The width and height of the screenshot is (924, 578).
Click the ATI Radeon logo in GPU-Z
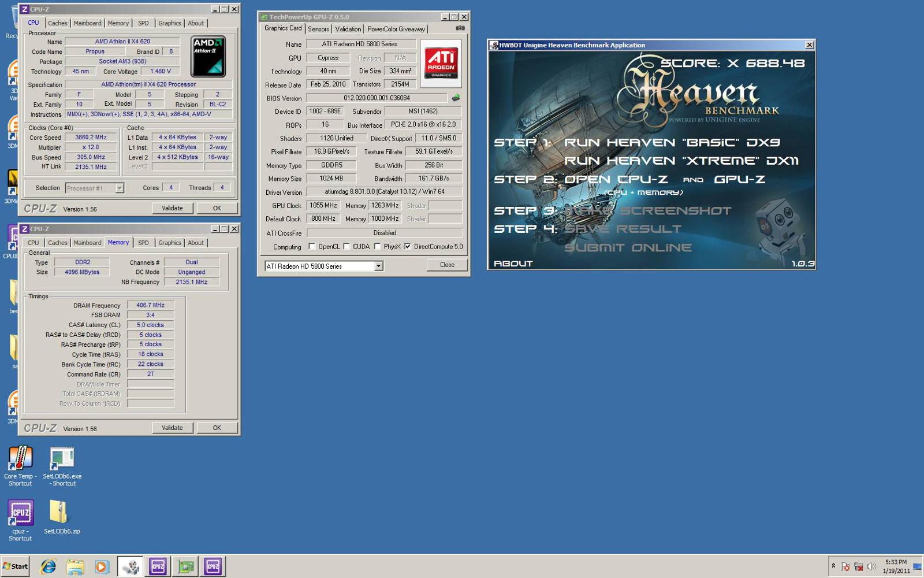pos(441,63)
